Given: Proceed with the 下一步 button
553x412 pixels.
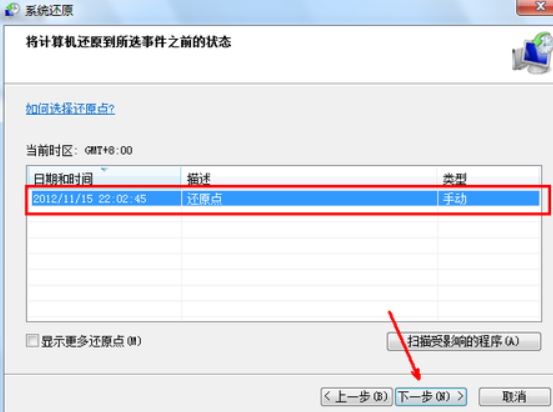Looking at the screenshot, I should click(431, 397).
